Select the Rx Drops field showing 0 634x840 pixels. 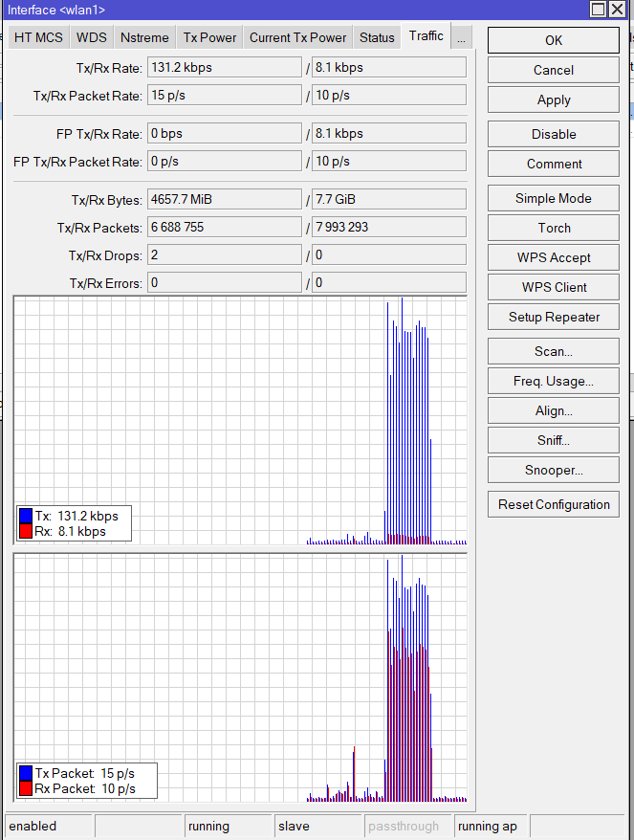pos(389,255)
